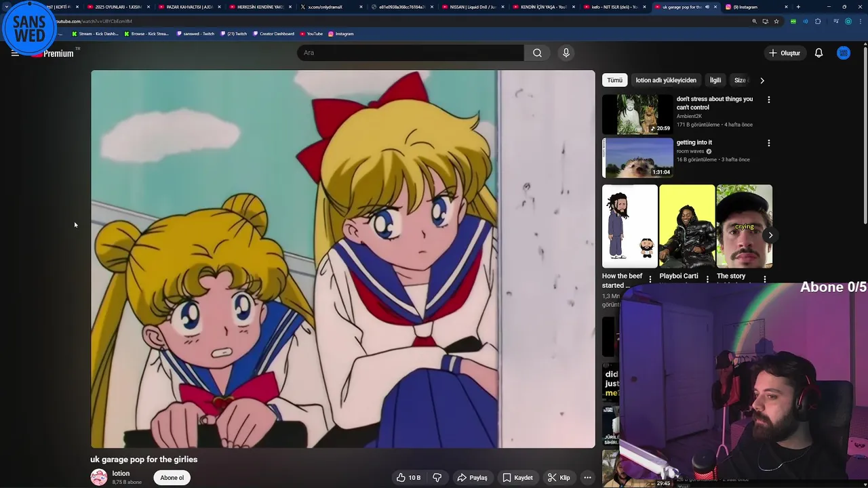The width and height of the screenshot is (868, 488).
Task: Close the "uk garage pop" tab
Action: point(715,7)
